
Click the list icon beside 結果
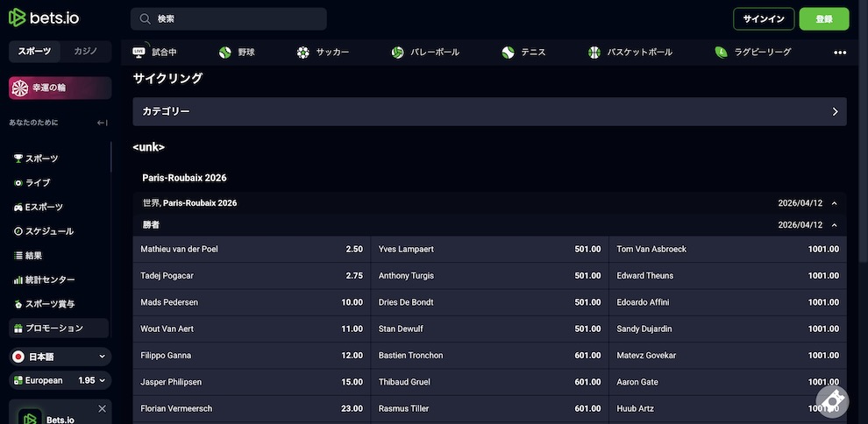[x=18, y=256]
